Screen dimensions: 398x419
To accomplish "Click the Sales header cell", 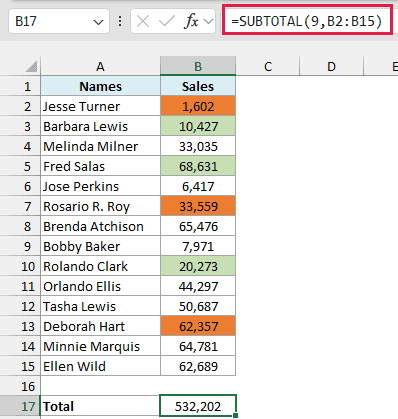I will pyautogui.click(x=198, y=86).
